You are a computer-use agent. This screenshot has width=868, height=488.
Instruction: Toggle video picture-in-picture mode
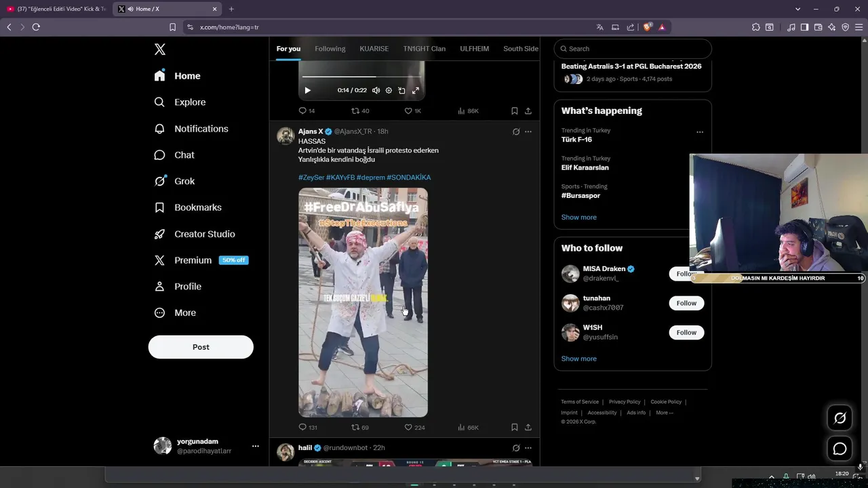click(401, 90)
